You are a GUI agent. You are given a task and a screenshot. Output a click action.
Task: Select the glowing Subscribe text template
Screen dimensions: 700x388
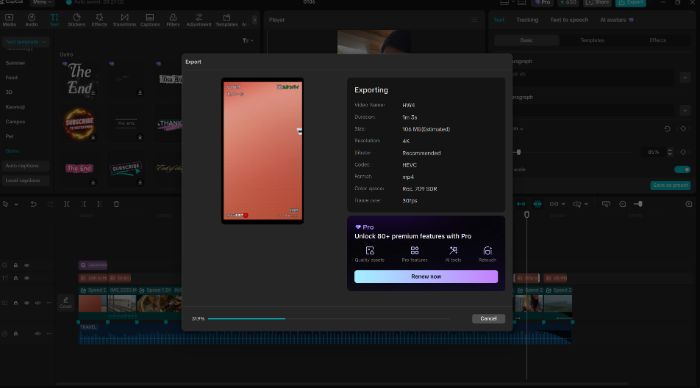tap(79, 123)
